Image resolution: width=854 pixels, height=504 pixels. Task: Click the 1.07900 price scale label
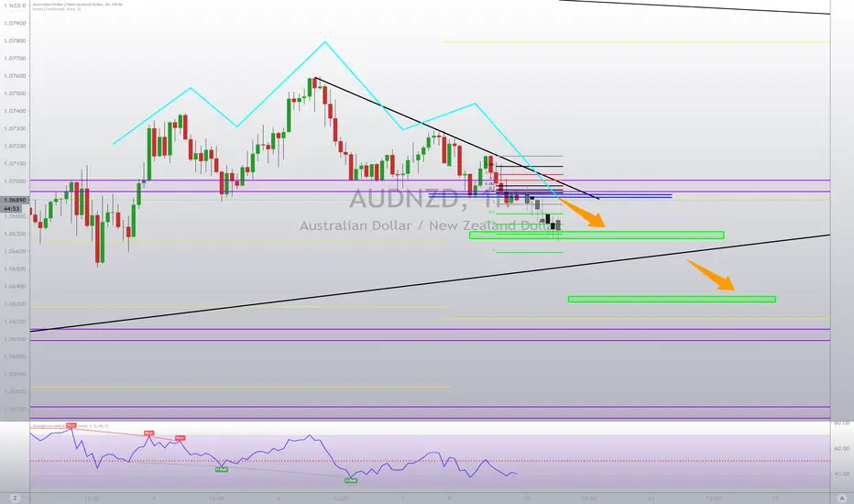tap(15, 24)
